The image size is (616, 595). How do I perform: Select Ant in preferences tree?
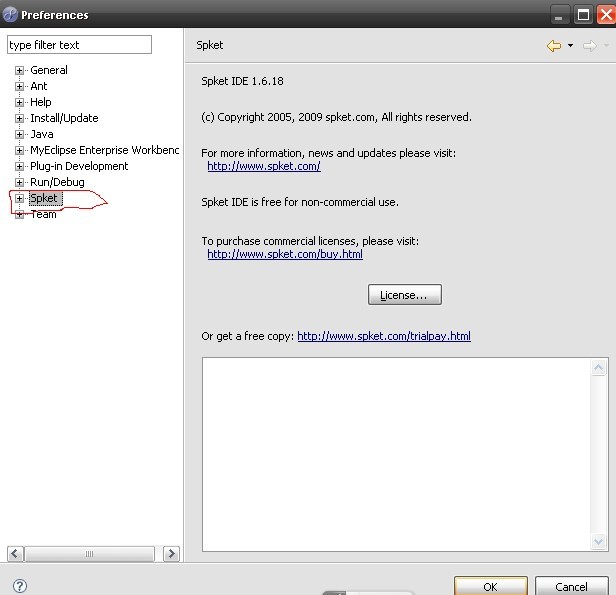tap(38, 86)
